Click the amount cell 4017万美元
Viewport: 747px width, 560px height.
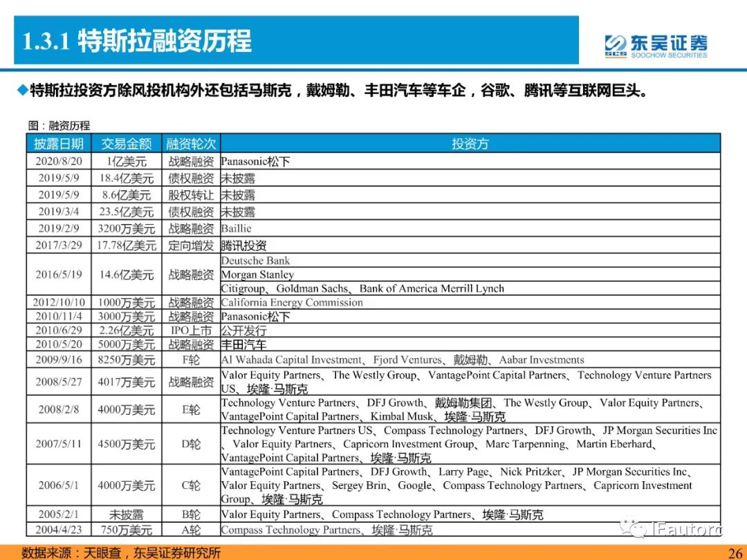click(127, 382)
